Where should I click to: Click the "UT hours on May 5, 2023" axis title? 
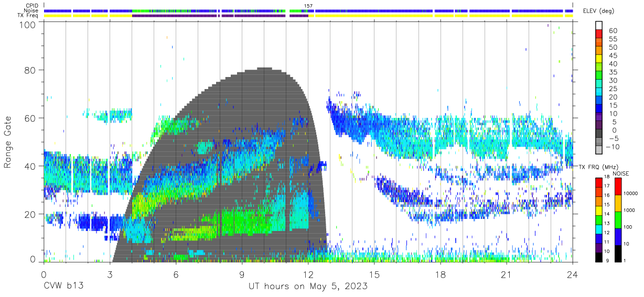[x=308, y=287]
